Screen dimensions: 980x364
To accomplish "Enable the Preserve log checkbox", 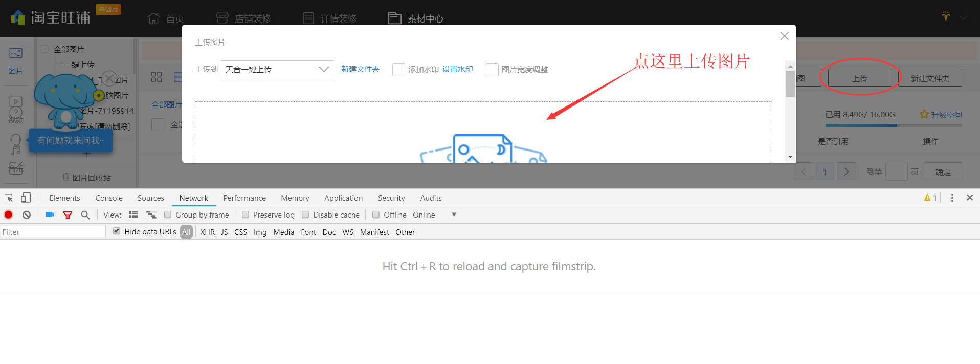I will coord(246,215).
